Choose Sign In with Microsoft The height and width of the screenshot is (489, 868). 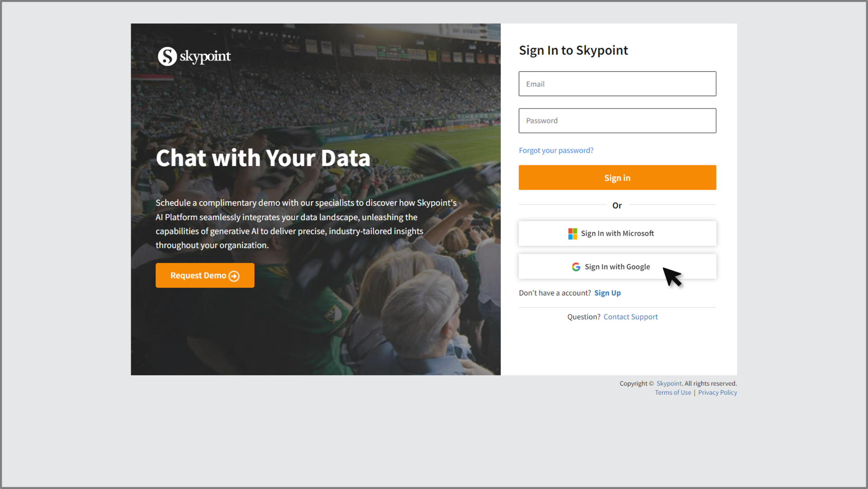(617, 234)
